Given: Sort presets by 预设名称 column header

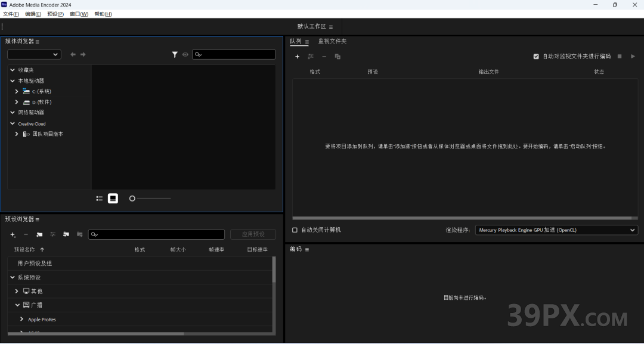Looking at the screenshot, I should pos(24,250).
